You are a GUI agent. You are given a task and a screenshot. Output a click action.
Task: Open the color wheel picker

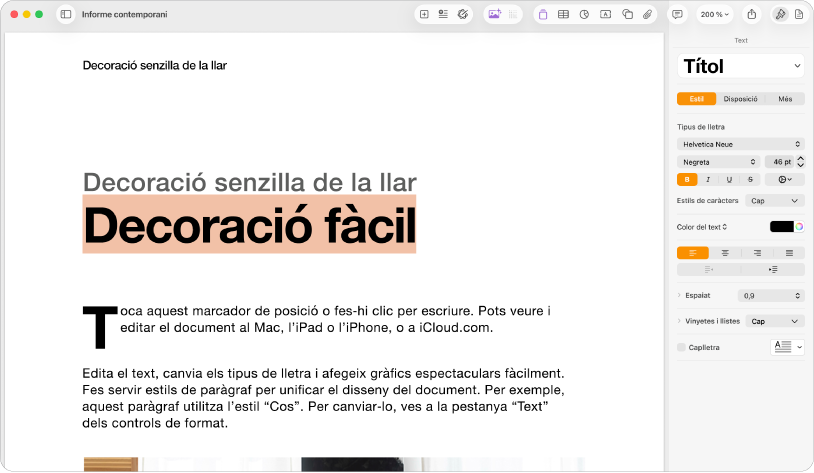(799, 226)
